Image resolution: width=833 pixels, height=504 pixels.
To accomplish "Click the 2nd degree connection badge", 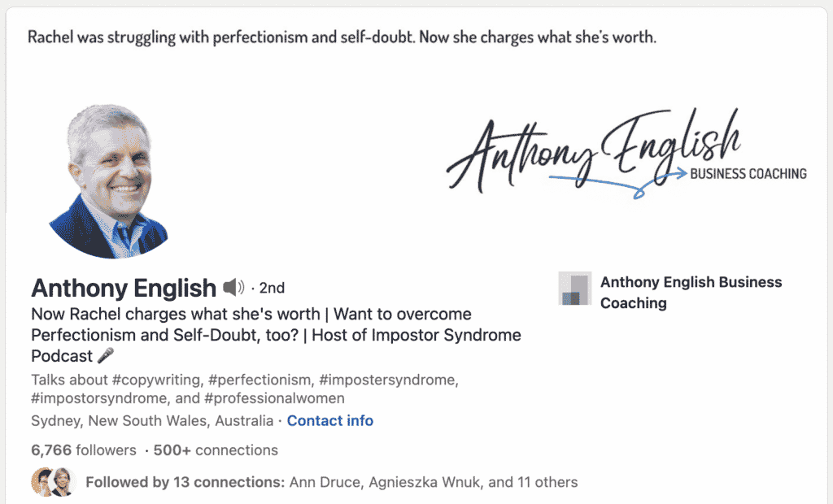I will tap(273, 287).
